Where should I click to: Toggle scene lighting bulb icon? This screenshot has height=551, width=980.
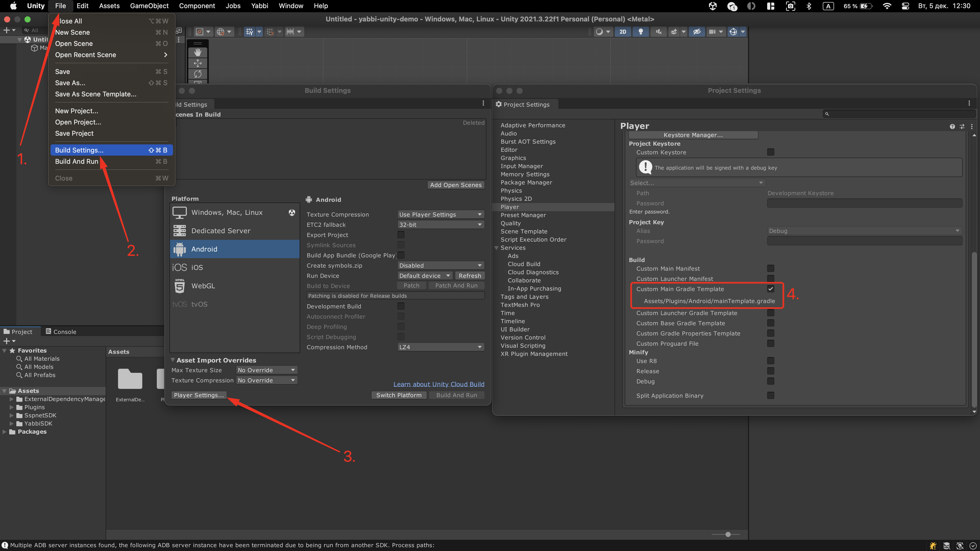tap(641, 32)
